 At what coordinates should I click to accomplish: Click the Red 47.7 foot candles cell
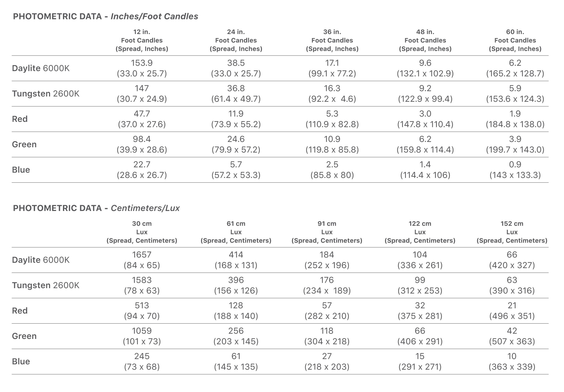tap(142, 114)
